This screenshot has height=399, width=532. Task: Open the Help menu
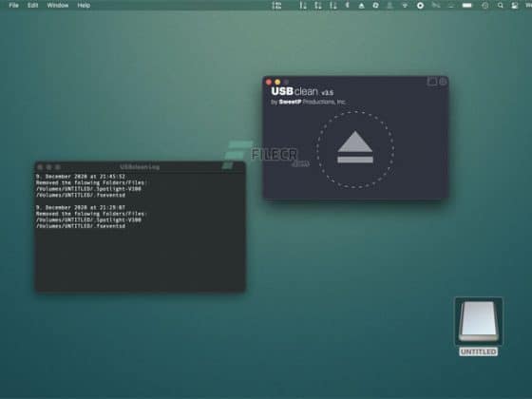[x=84, y=5]
